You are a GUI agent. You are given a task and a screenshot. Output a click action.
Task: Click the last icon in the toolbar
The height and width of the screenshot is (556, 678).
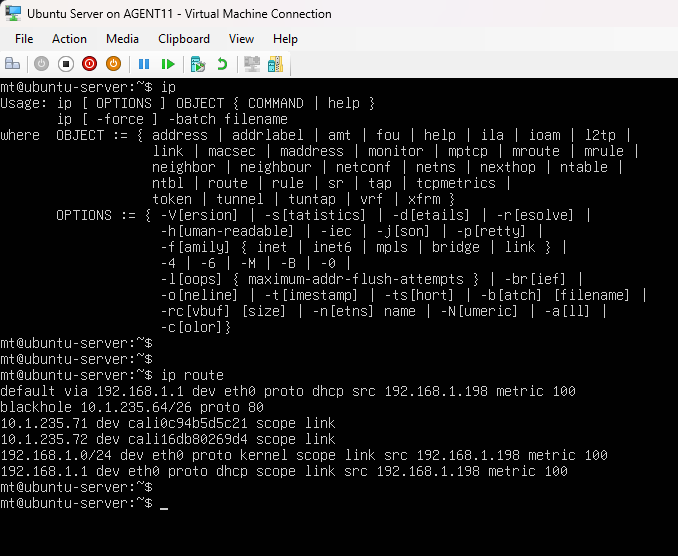(x=275, y=64)
